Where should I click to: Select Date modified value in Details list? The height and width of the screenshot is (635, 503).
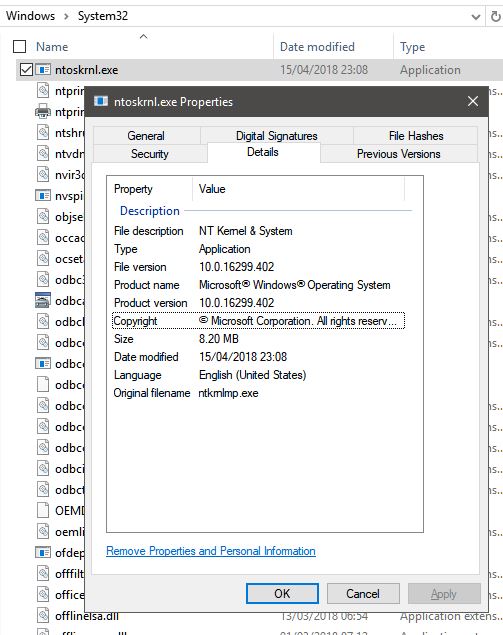point(243,357)
